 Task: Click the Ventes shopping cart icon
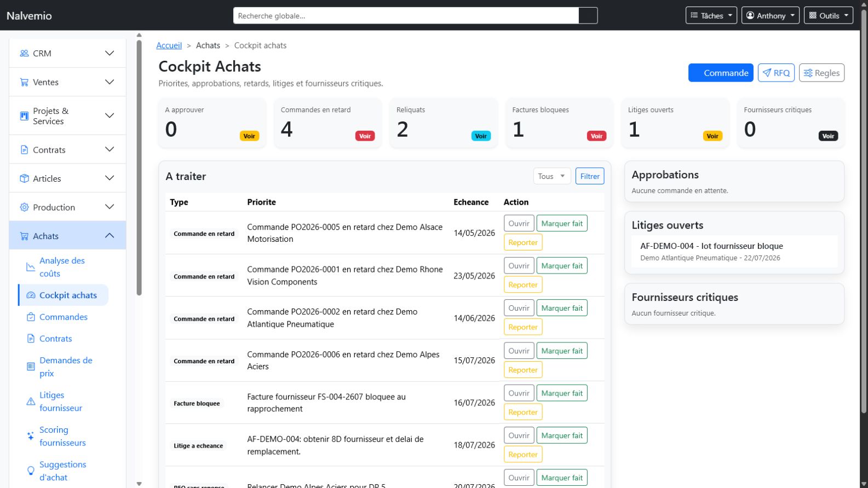24,82
